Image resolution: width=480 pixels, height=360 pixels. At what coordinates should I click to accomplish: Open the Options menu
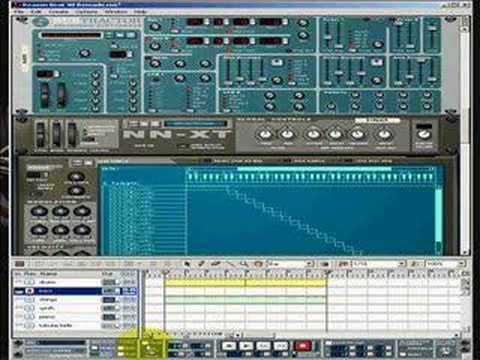coord(86,12)
